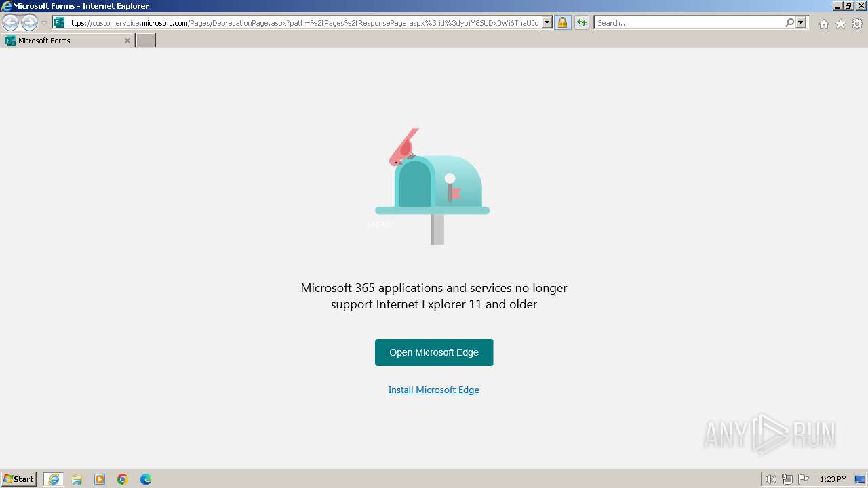Open the Action Center flag icon
Screen dimensions: 868x488
point(804,479)
